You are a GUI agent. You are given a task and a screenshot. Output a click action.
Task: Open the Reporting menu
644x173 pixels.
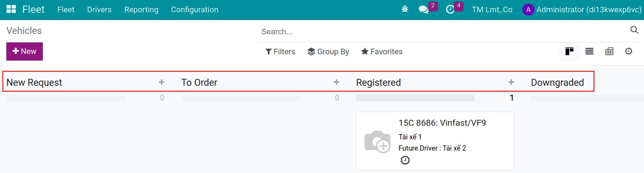141,9
